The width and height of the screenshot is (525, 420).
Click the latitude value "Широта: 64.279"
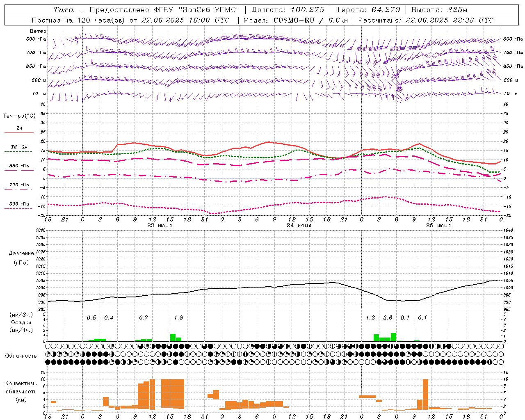click(x=367, y=10)
